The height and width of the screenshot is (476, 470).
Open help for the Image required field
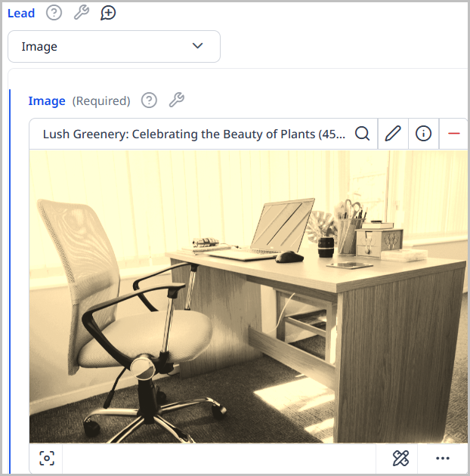pos(149,100)
